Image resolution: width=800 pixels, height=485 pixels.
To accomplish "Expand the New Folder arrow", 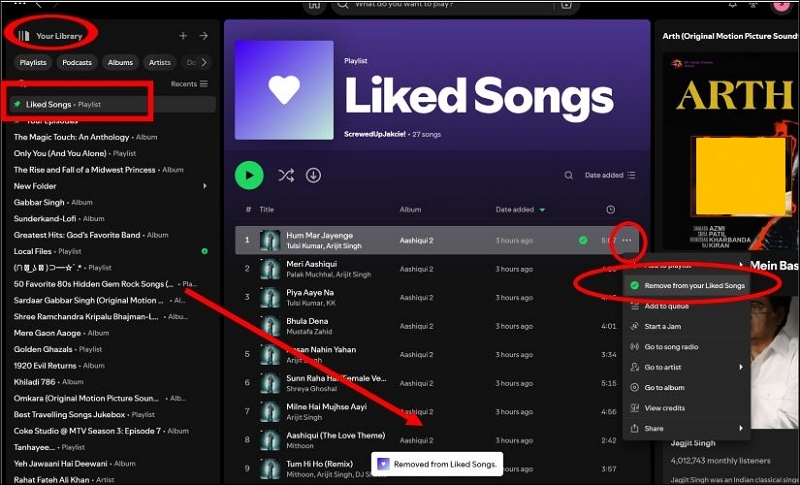I will (205, 186).
